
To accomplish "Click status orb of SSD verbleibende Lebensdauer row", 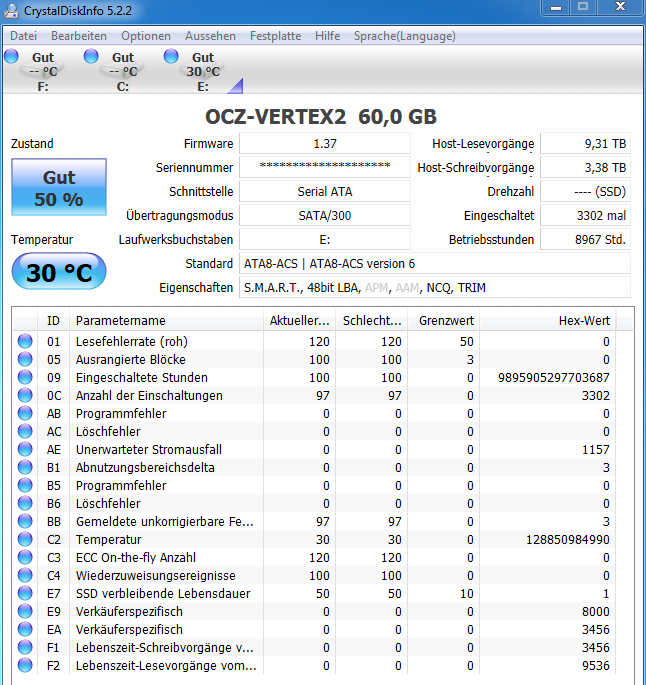I will click(25, 593).
